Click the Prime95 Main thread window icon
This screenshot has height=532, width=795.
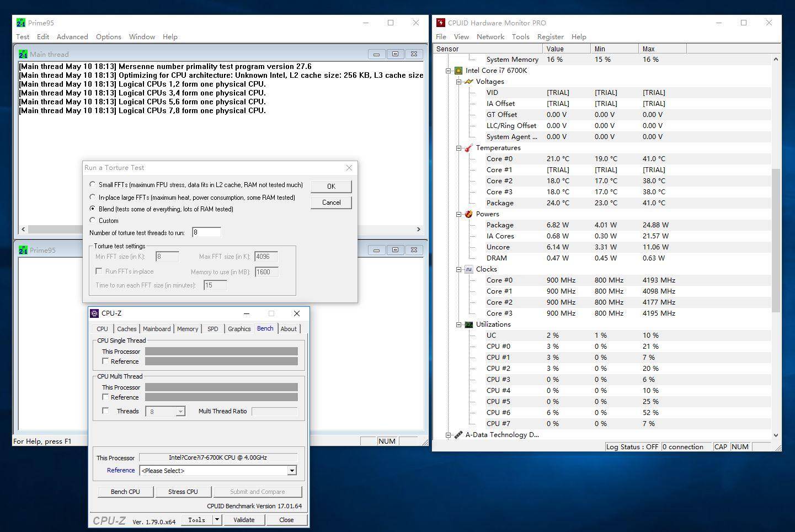(23, 54)
